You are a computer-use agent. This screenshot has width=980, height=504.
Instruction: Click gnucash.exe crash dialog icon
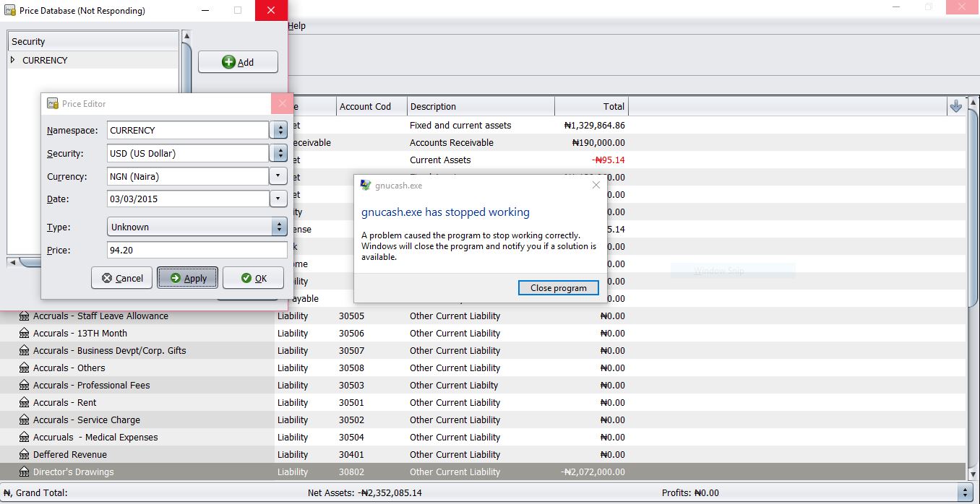click(366, 186)
